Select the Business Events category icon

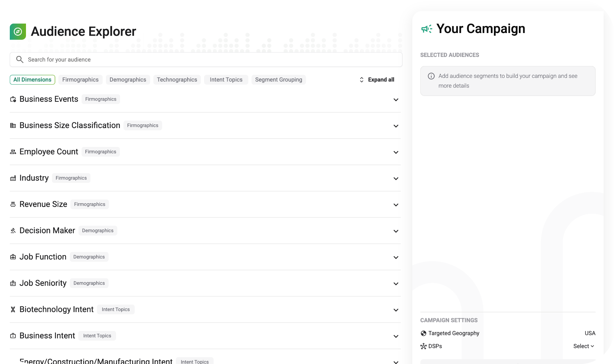tap(13, 99)
